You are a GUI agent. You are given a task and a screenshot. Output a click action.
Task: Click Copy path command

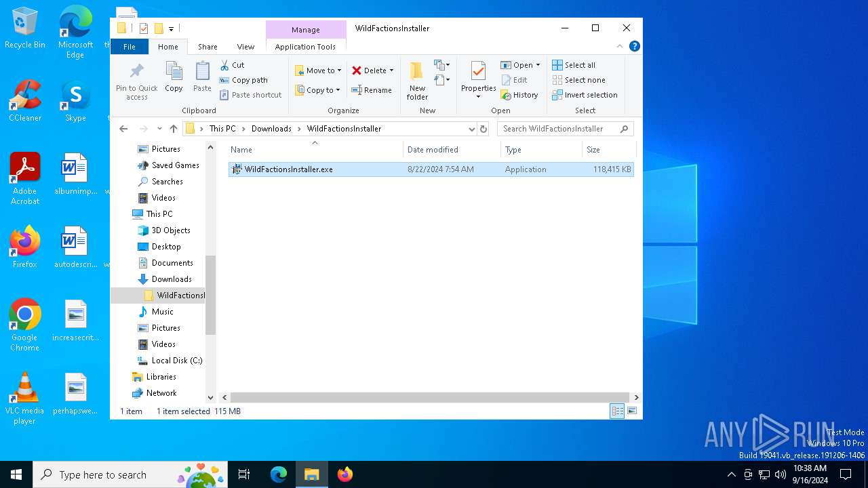pyautogui.click(x=244, y=80)
